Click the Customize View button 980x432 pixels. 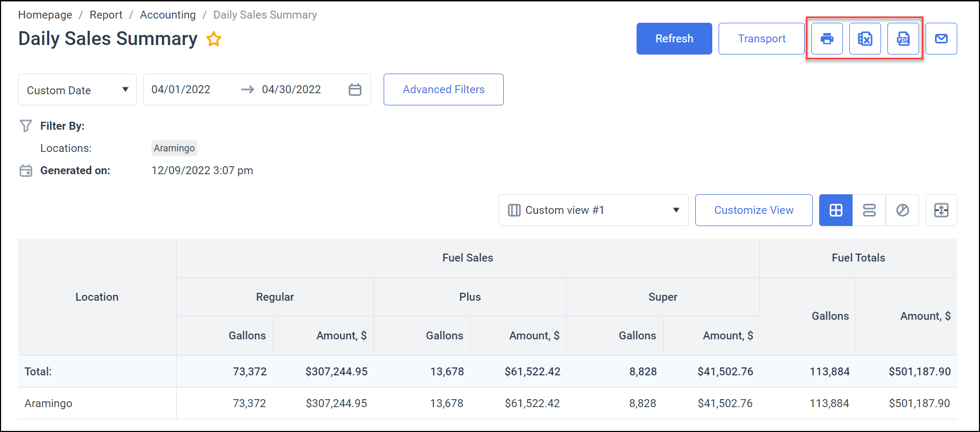pyautogui.click(x=754, y=210)
